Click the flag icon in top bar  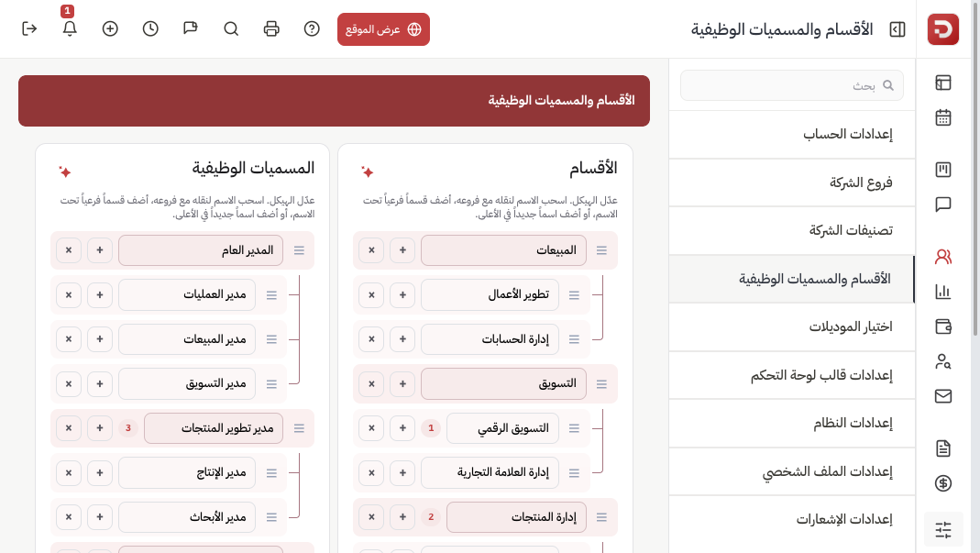pyautogui.click(x=191, y=28)
